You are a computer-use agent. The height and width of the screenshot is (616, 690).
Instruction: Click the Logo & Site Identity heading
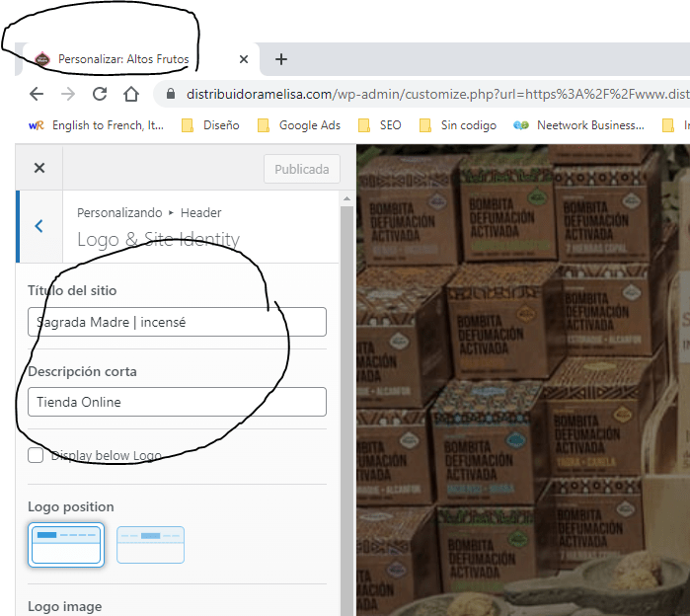158,239
